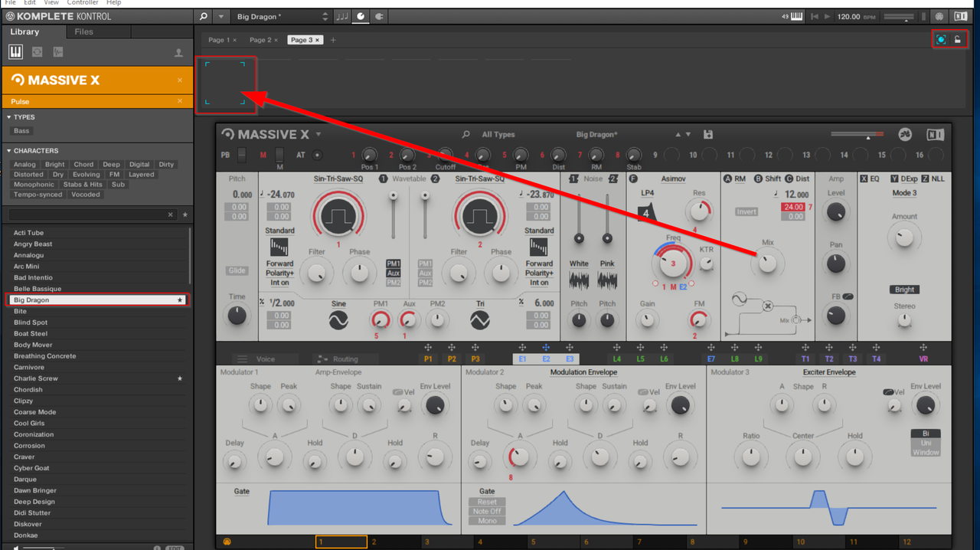
Task: Open the Controller menu
Action: coord(83,3)
